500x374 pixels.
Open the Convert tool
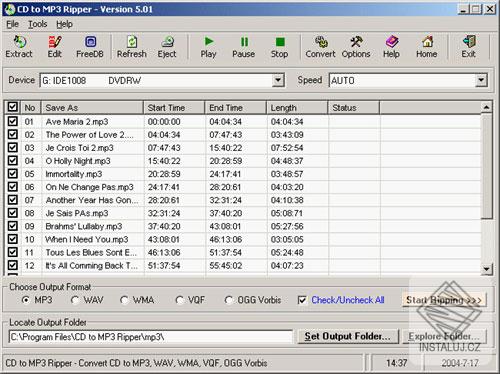[320, 47]
